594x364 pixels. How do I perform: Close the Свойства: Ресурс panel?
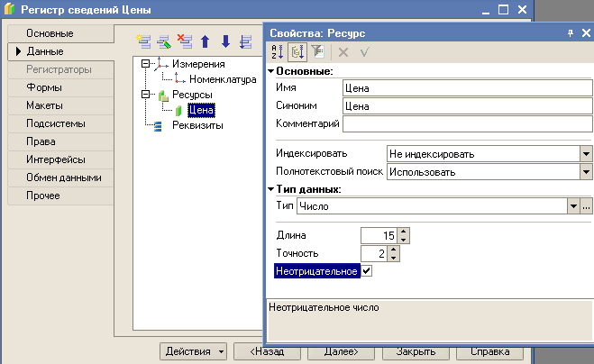pos(586,33)
